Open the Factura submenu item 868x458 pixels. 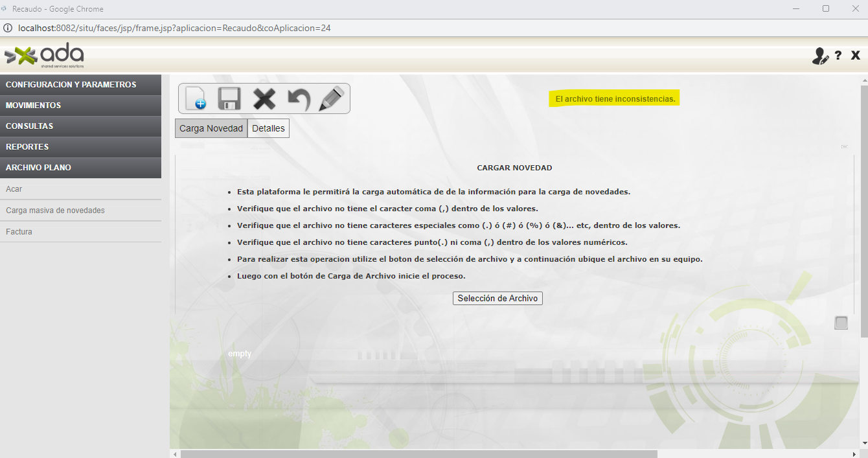point(80,232)
